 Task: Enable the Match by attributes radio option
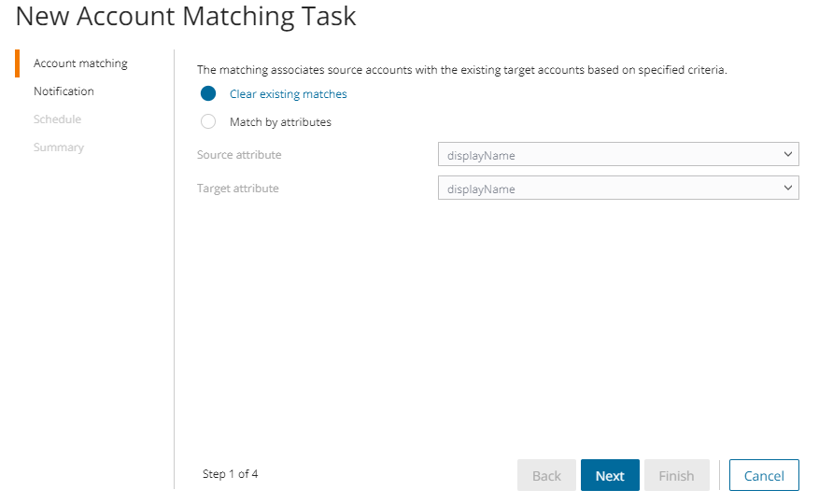pyautogui.click(x=208, y=121)
